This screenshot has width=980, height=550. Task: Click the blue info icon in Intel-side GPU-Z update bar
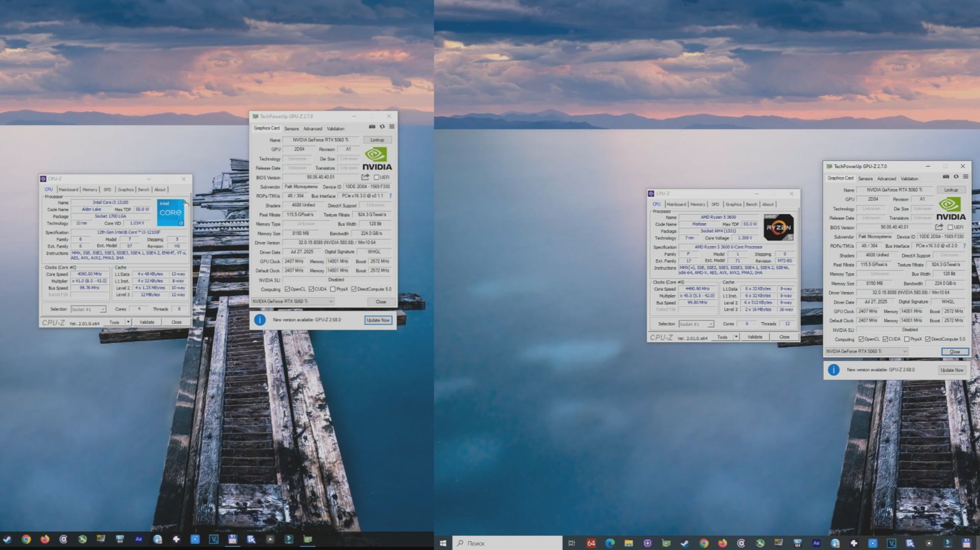point(260,320)
